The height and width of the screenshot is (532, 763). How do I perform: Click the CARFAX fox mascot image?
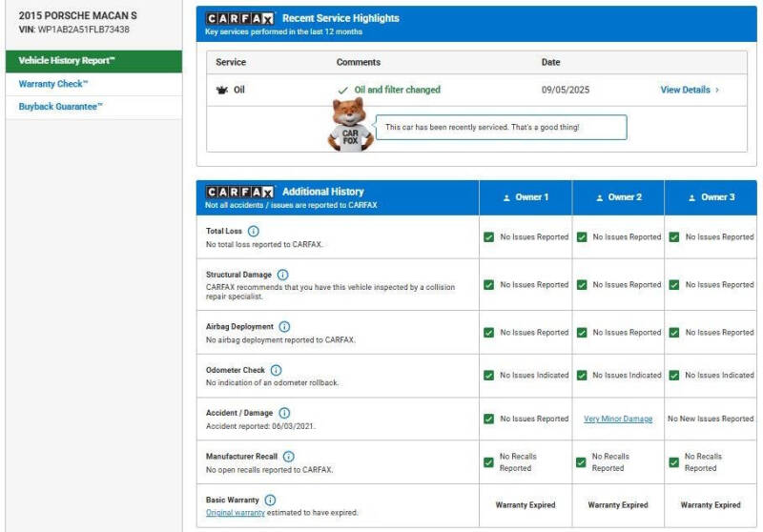click(350, 125)
